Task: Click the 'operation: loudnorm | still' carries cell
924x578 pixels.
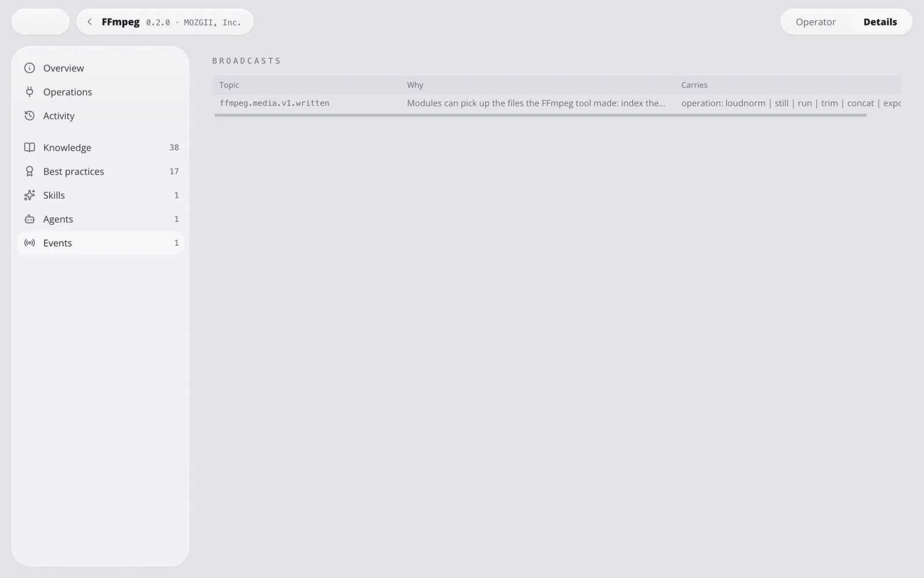Action: [791, 103]
